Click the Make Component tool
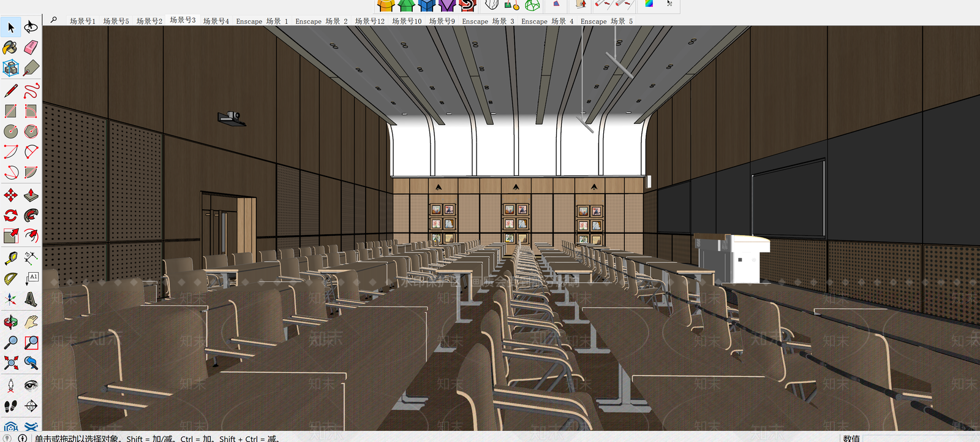The image size is (980, 442). click(10, 68)
